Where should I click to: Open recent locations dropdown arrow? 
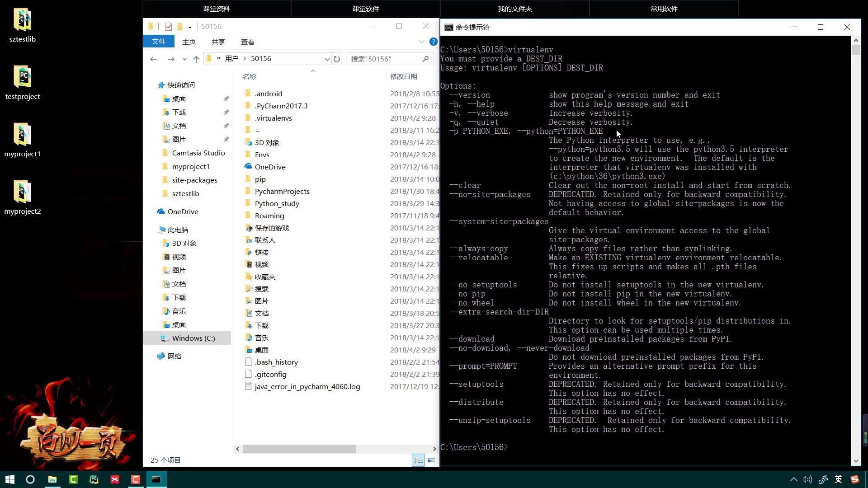tap(184, 59)
